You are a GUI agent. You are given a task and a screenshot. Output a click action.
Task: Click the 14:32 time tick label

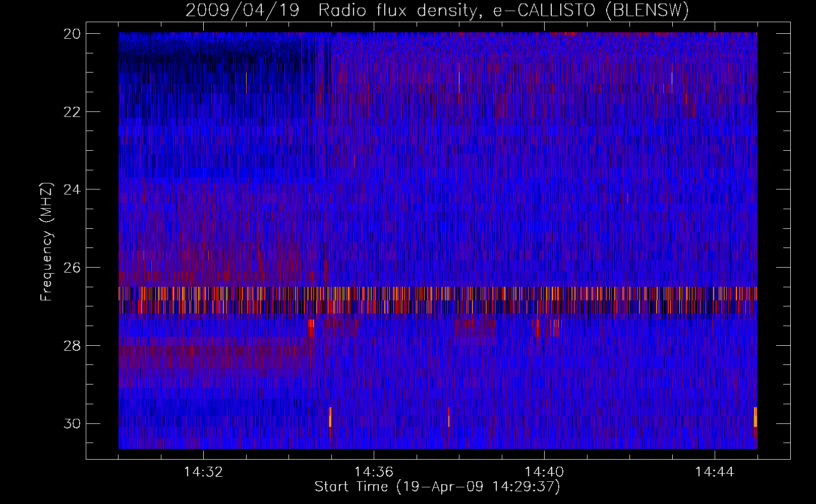pos(203,472)
